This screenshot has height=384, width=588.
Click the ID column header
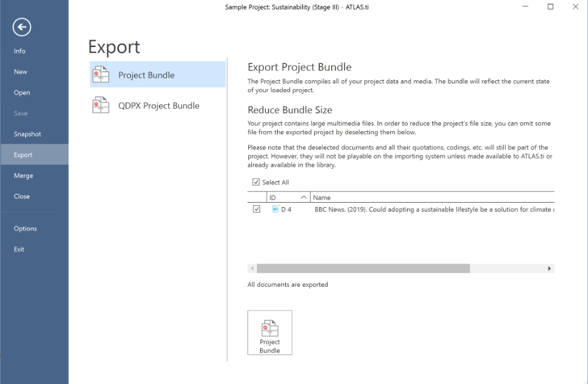(288, 198)
